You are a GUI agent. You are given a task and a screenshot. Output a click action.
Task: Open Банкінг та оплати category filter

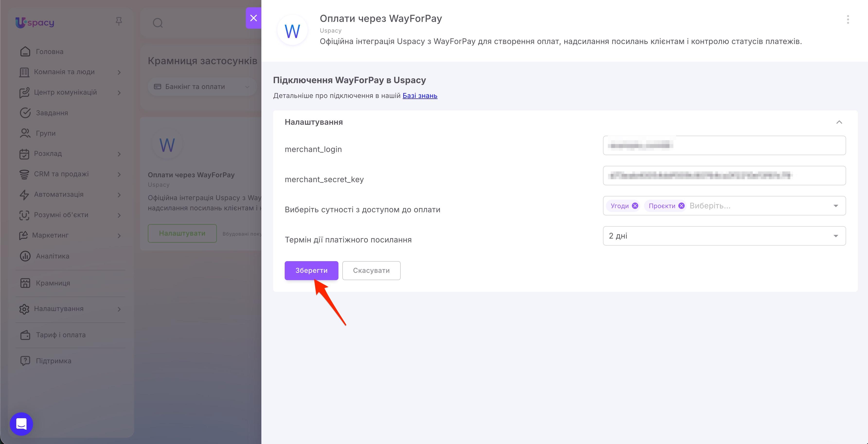coord(202,87)
